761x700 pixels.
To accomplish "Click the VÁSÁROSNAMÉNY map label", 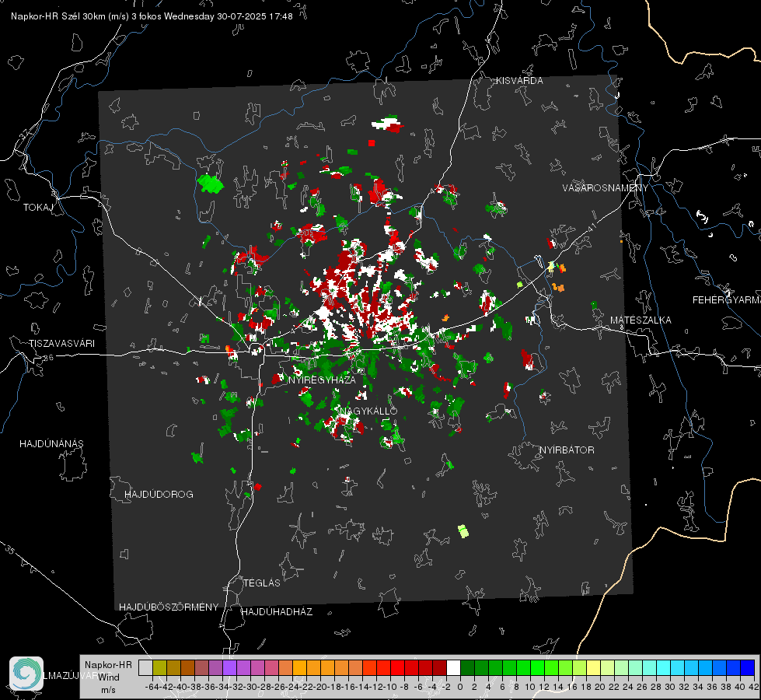I will [606, 188].
